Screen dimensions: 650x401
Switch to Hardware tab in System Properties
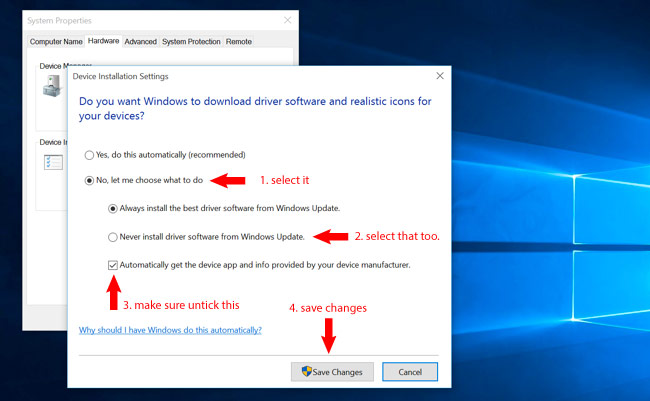point(103,41)
